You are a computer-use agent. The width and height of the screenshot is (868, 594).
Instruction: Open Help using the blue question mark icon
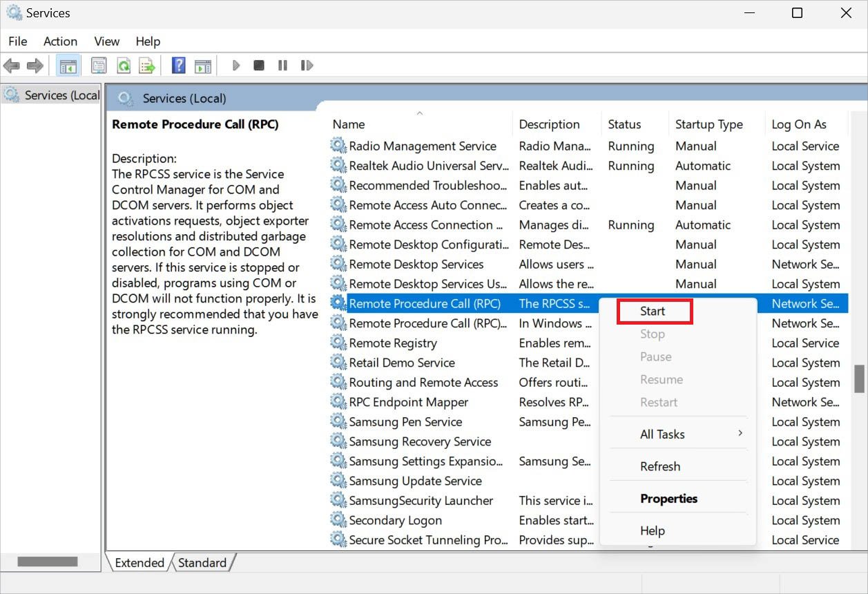[177, 65]
